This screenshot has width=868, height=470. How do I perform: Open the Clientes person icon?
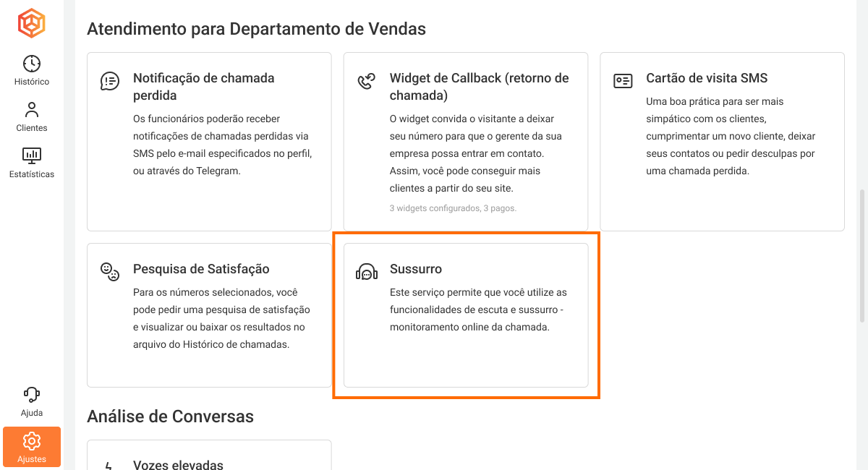32,110
